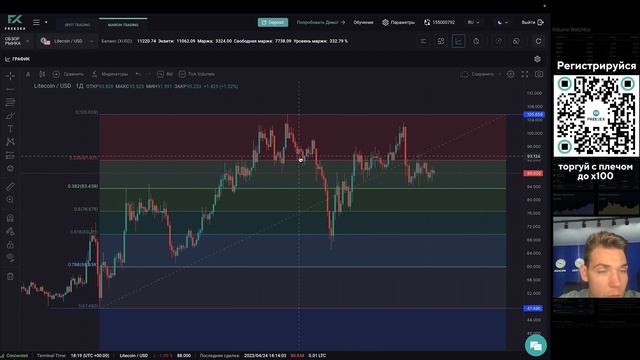
Task: Change the candlestick chart style
Action: coord(42,74)
